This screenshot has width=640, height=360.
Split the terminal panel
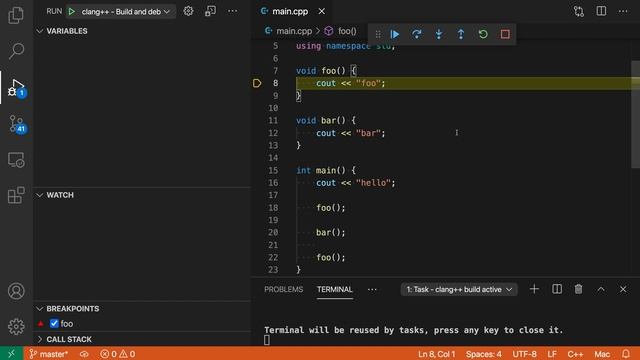point(557,289)
